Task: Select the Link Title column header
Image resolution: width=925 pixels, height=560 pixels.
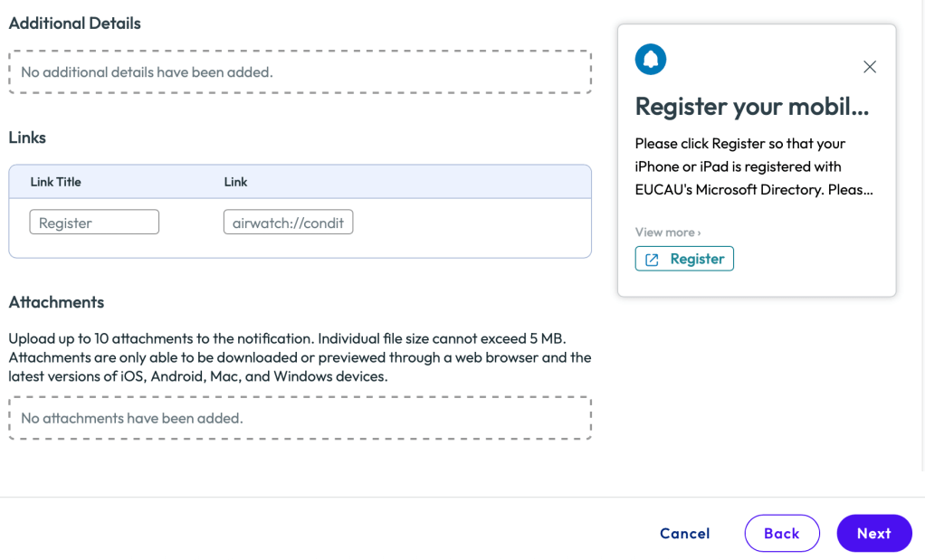Action: click(56, 182)
